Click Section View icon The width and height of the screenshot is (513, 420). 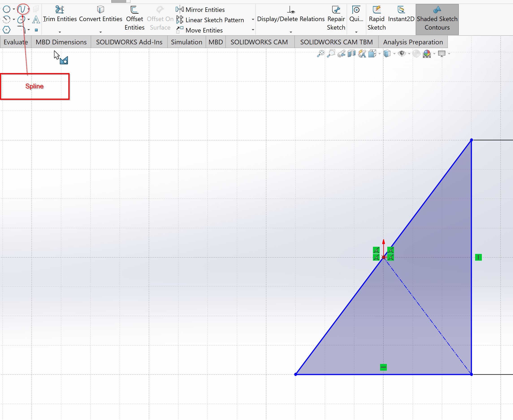pyautogui.click(x=351, y=54)
